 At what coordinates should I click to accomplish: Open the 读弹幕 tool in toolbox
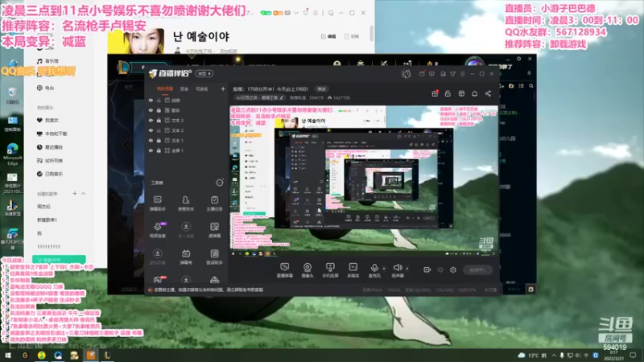pos(214,230)
